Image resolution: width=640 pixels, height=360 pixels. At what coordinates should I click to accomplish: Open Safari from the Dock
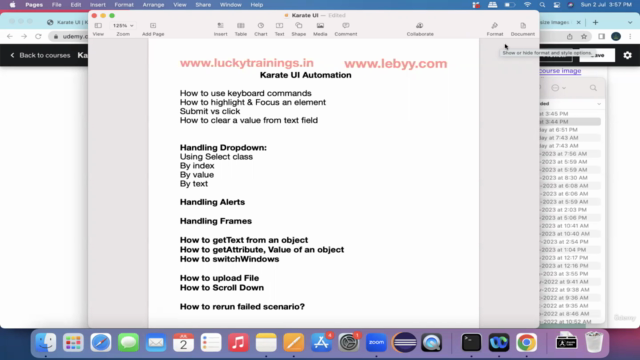tap(100, 342)
